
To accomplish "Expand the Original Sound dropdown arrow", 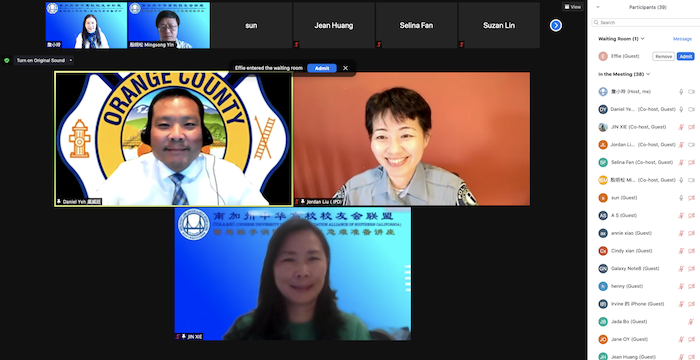I will point(71,60).
